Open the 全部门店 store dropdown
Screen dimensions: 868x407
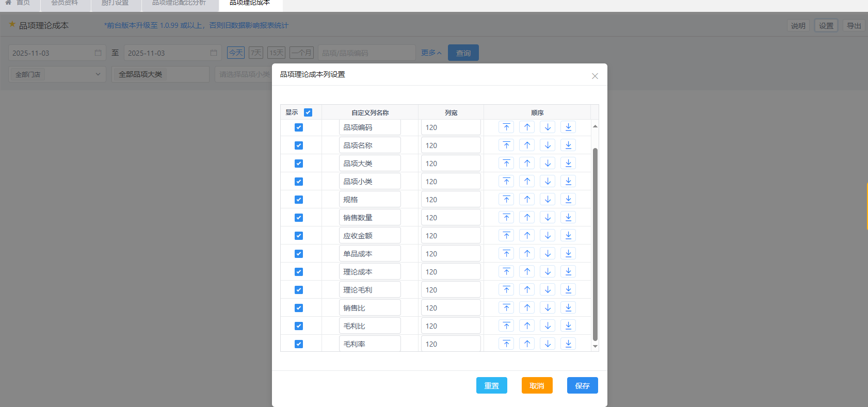click(57, 74)
